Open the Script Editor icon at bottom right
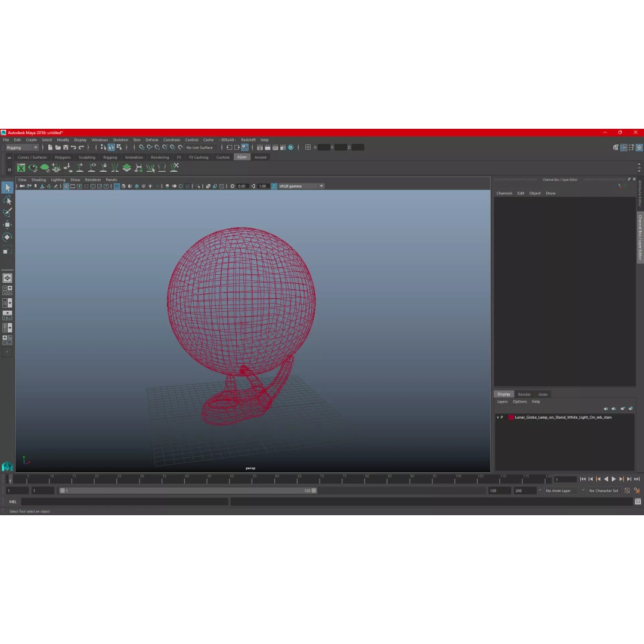Screen dimensions: 644x644 point(638,501)
